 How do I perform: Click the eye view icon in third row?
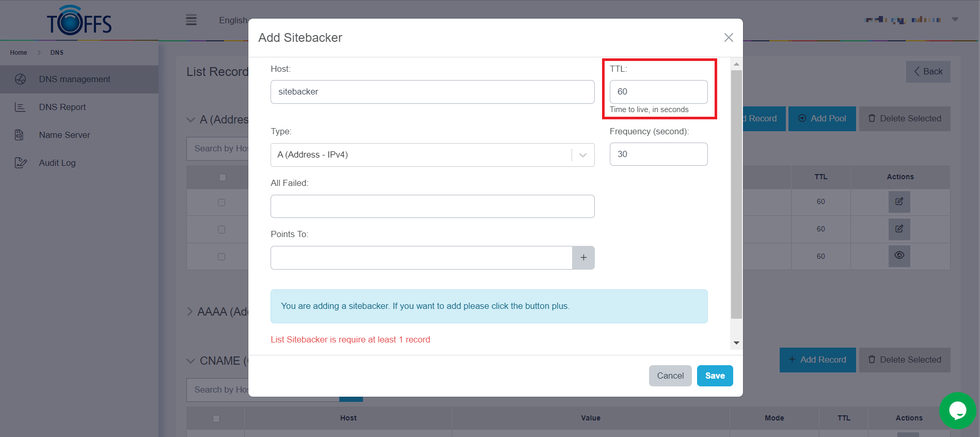point(899,256)
